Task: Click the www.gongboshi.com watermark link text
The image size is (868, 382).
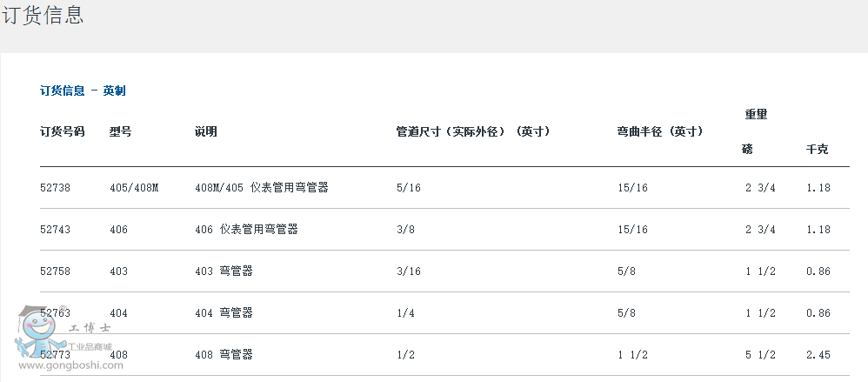Action: [x=71, y=365]
